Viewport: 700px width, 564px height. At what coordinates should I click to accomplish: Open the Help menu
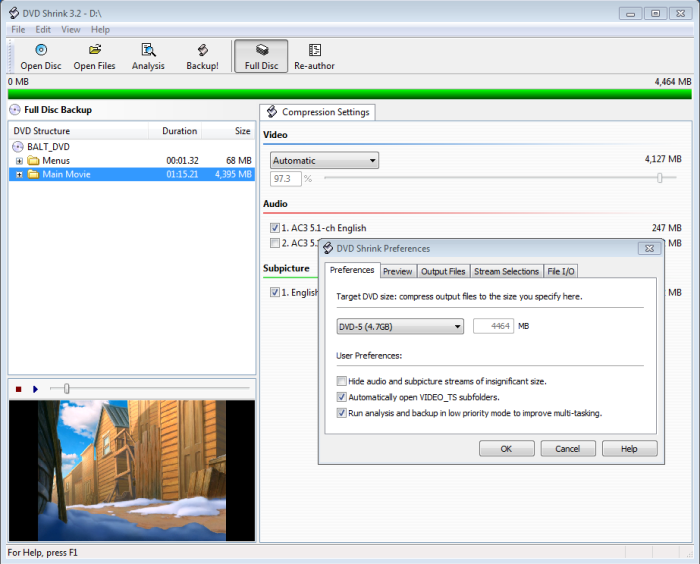pos(100,29)
